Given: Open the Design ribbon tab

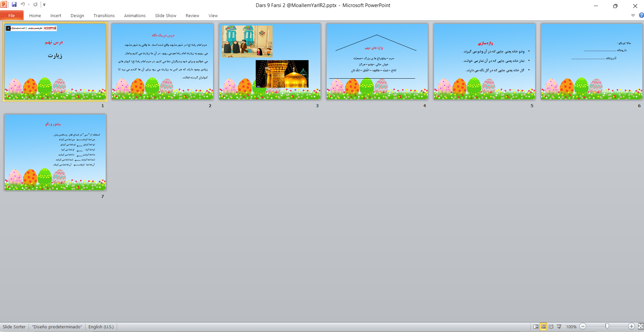Looking at the screenshot, I should [77, 15].
